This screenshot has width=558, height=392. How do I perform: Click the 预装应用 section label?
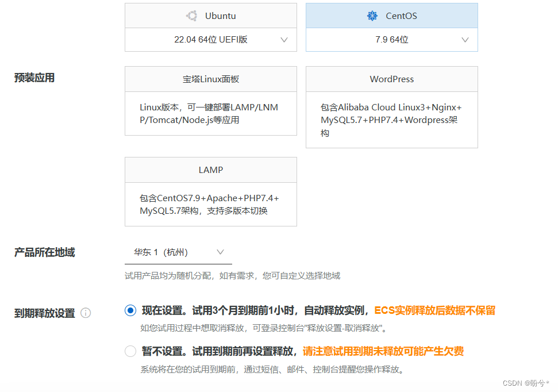(34, 78)
